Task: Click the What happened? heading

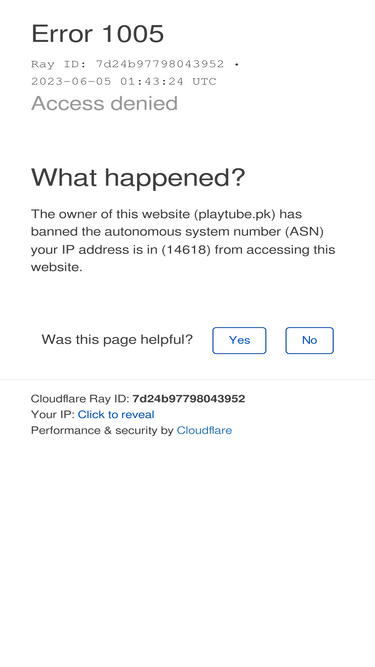Action: 138,177
